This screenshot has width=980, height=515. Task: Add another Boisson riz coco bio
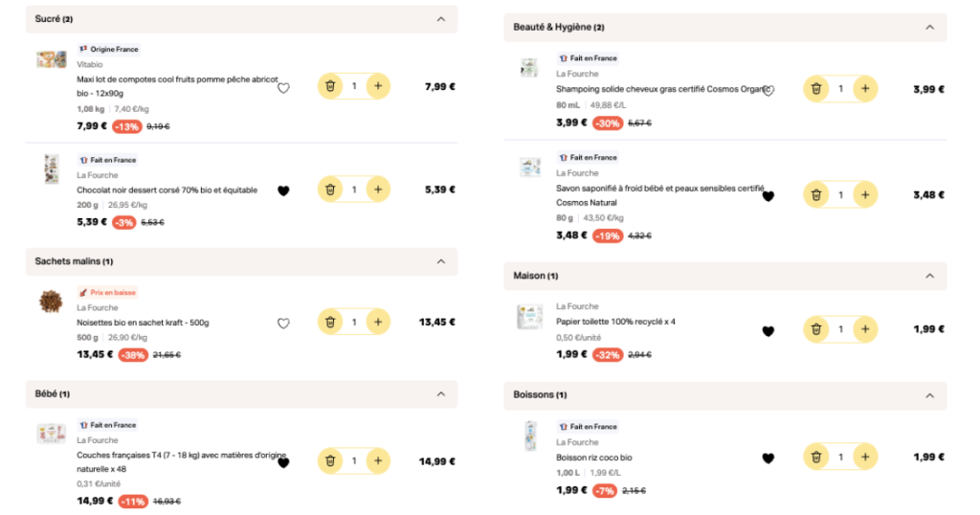tap(865, 457)
